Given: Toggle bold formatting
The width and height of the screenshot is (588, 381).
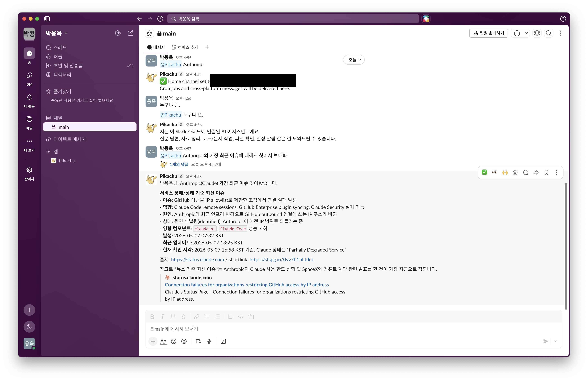Looking at the screenshot, I should tap(152, 317).
